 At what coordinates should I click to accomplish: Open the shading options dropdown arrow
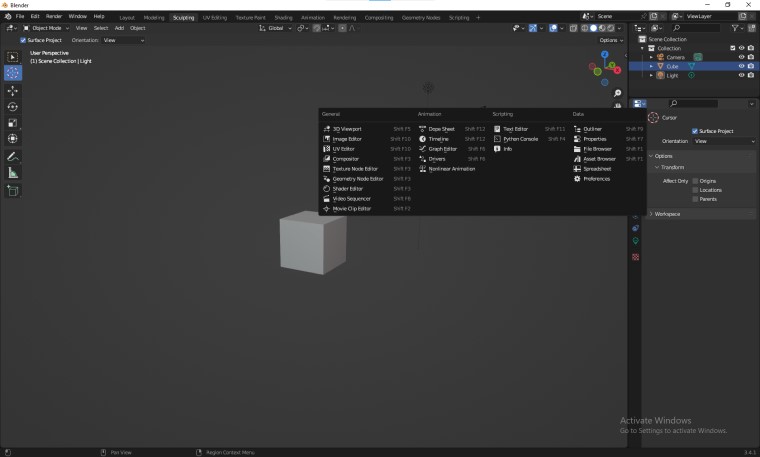(619, 28)
